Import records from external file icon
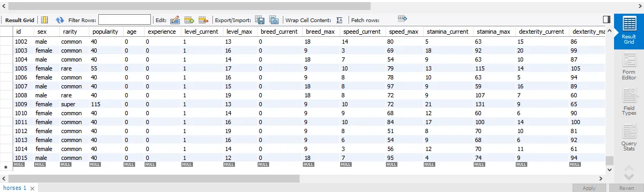This screenshot has height=192, width=644. 273,20
